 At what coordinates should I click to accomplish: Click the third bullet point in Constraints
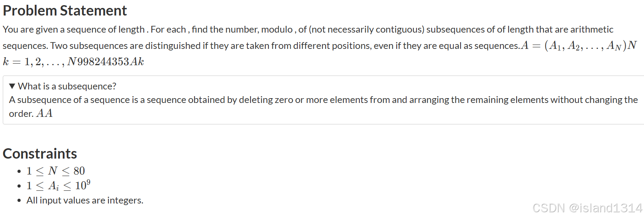point(19,201)
